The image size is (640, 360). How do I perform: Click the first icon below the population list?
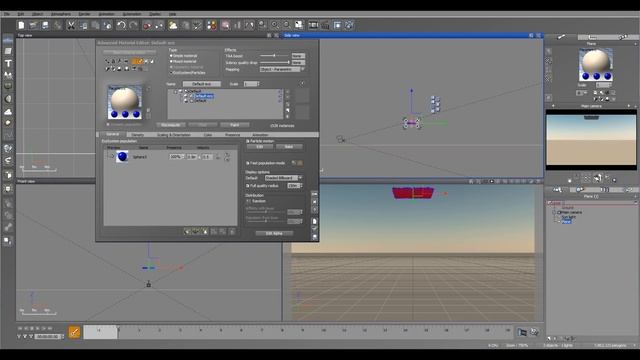coord(187,231)
